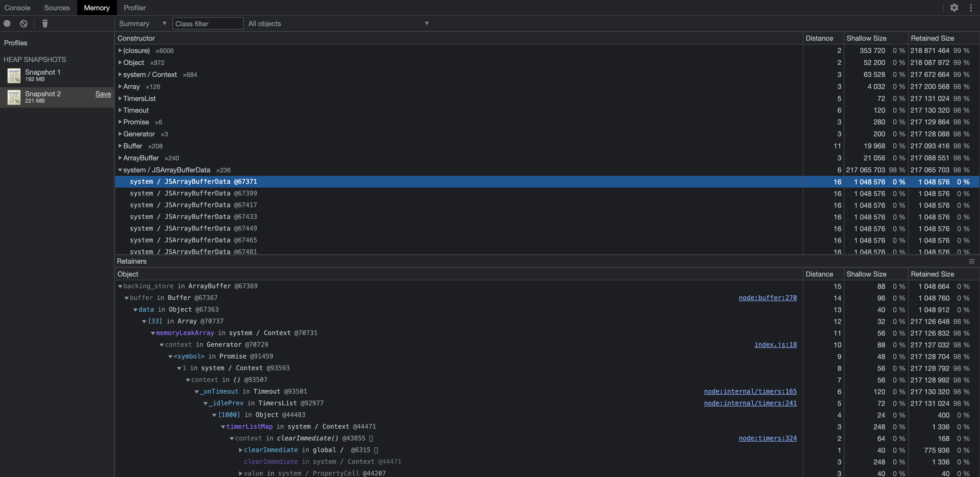Select _idlePrev in TimersList @92977 row
This screenshot has height=477, width=980.
(547, 403)
